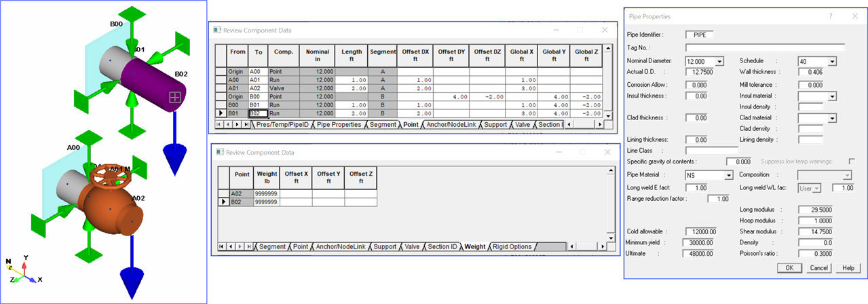Open Rigid Options tab
The image size is (868, 304).
(x=512, y=246)
